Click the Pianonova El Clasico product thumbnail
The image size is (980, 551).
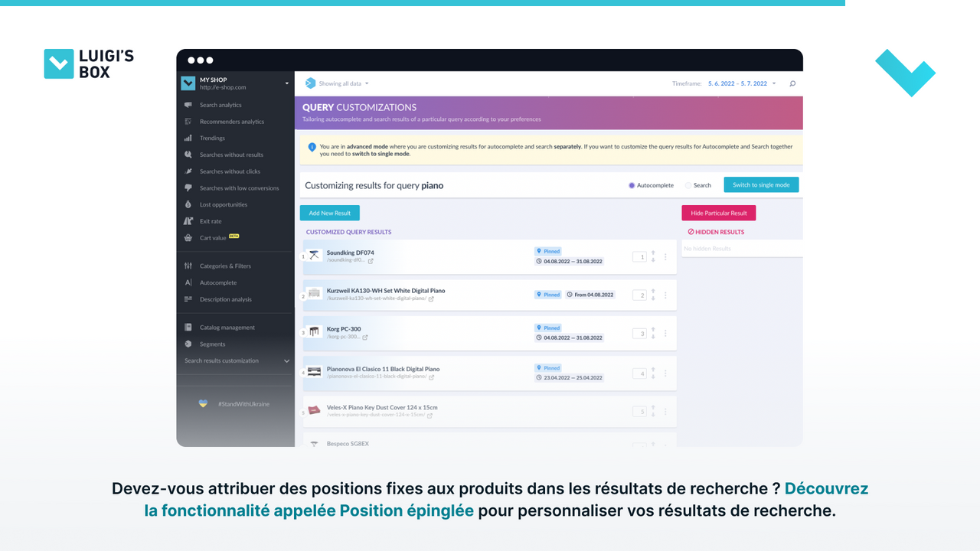(x=314, y=373)
